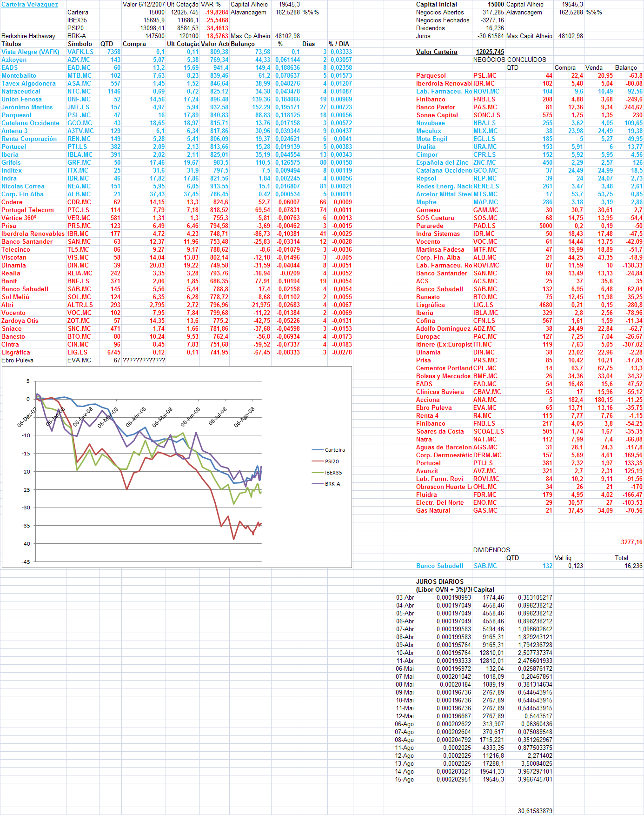Select the Títulos column header
This screenshot has width=644, height=815.
point(11,44)
